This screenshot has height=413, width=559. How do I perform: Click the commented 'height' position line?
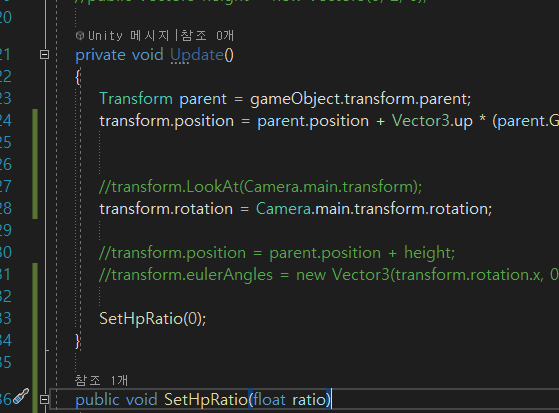tap(277, 253)
